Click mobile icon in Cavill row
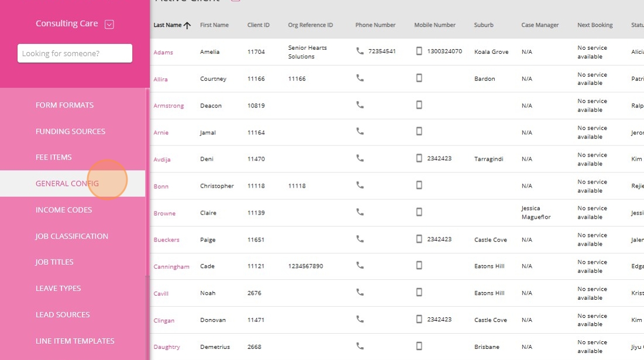Viewport: 644px width, 360px height. click(x=419, y=292)
